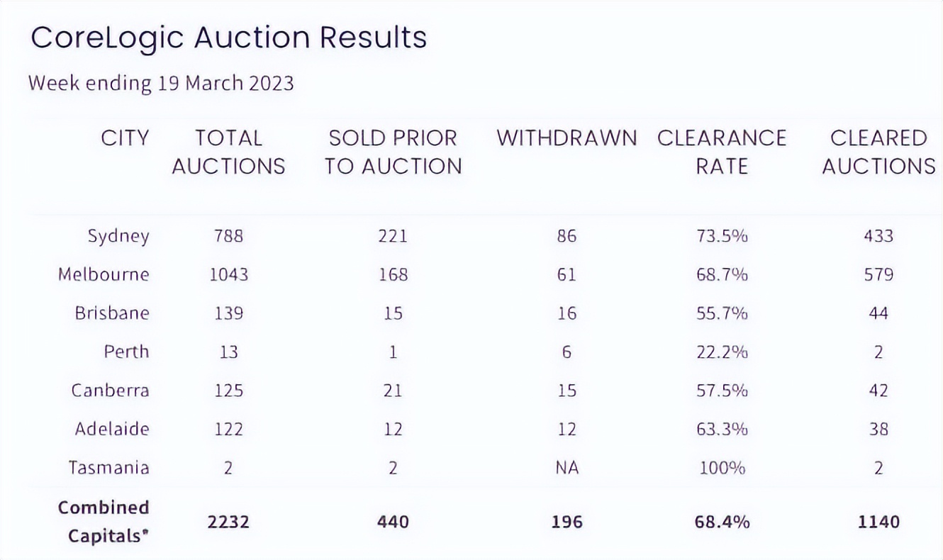Screen dimensions: 943x560
Task: Click the SOLD PRIOR TO AUCTION header
Action: coord(393,152)
